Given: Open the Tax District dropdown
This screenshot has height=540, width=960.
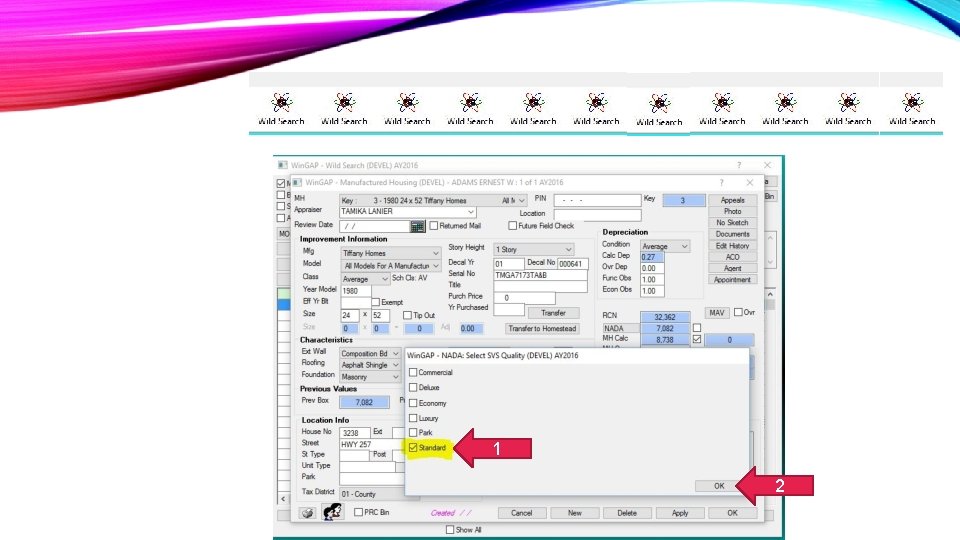Looking at the screenshot, I should pos(373,493).
